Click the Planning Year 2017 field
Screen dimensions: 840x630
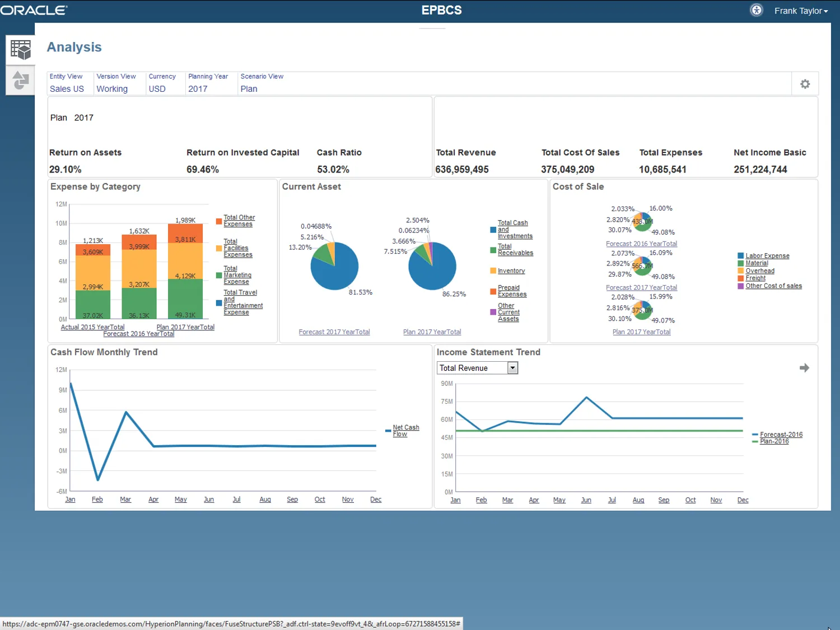tap(198, 88)
